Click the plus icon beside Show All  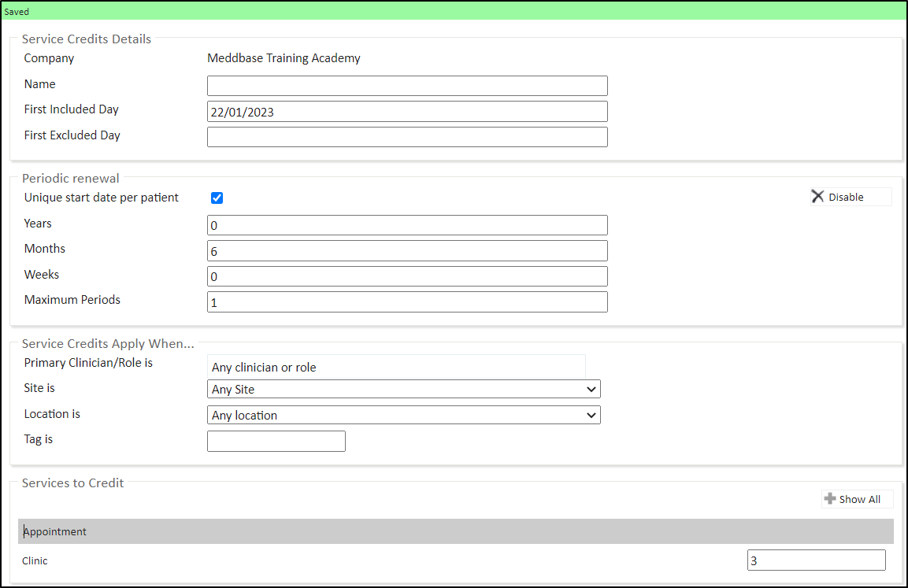pyautogui.click(x=829, y=499)
